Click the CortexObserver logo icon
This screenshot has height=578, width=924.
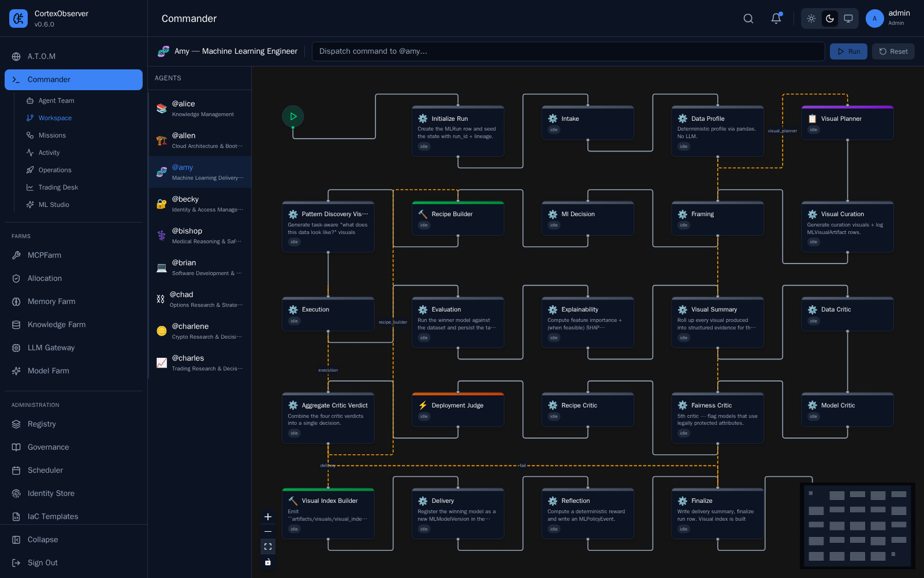18,18
